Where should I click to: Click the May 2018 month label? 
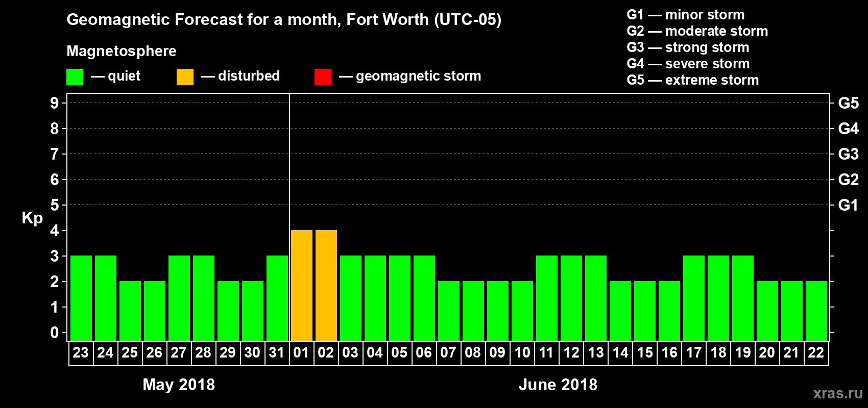tap(179, 385)
